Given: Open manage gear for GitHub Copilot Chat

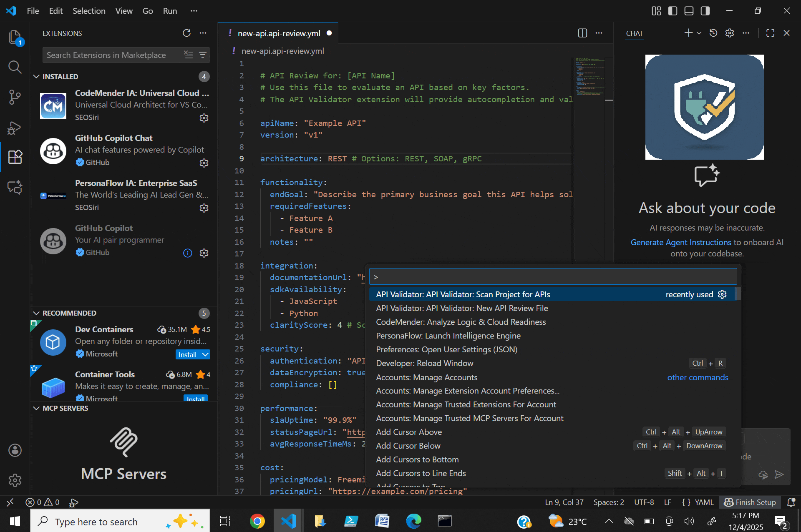Looking at the screenshot, I should coord(204,163).
